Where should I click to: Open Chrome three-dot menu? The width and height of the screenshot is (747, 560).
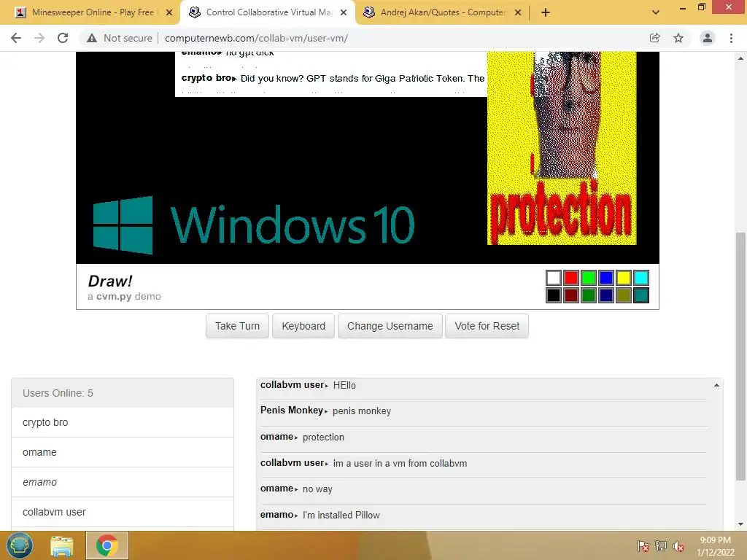click(731, 38)
